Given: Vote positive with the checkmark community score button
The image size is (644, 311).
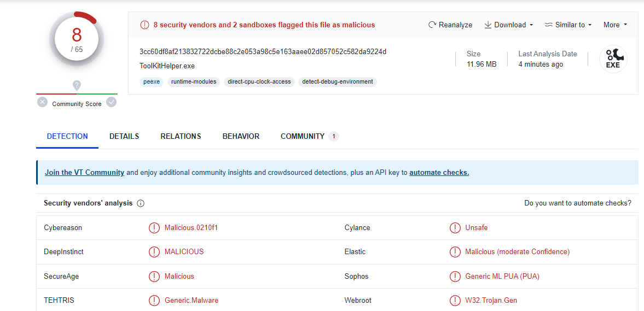Looking at the screenshot, I should point(112,102).
